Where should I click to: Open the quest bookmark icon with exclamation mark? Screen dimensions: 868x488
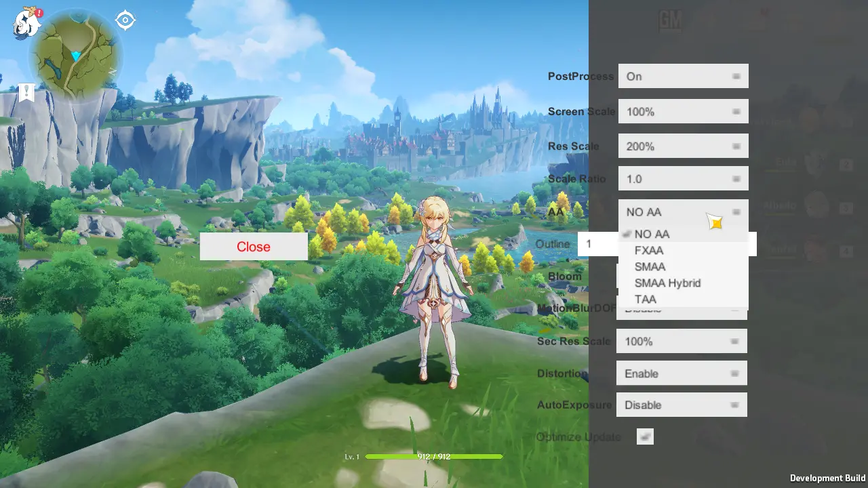tap(26, 92)
